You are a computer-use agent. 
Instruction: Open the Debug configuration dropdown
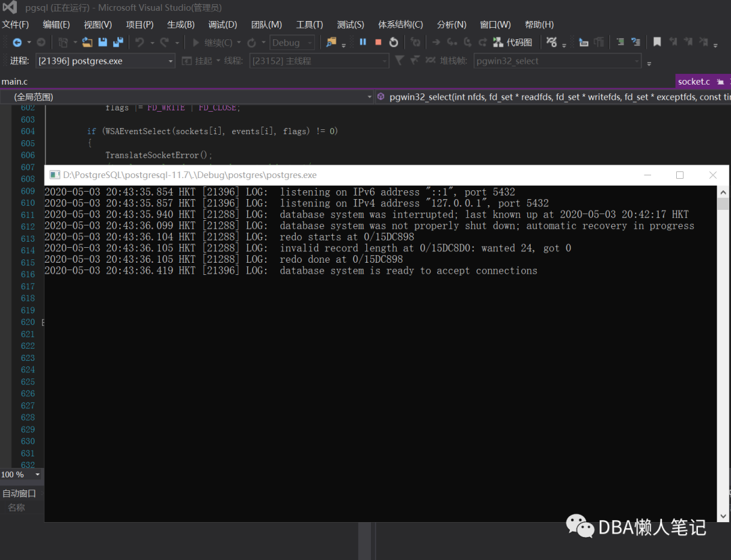[292, 43]
